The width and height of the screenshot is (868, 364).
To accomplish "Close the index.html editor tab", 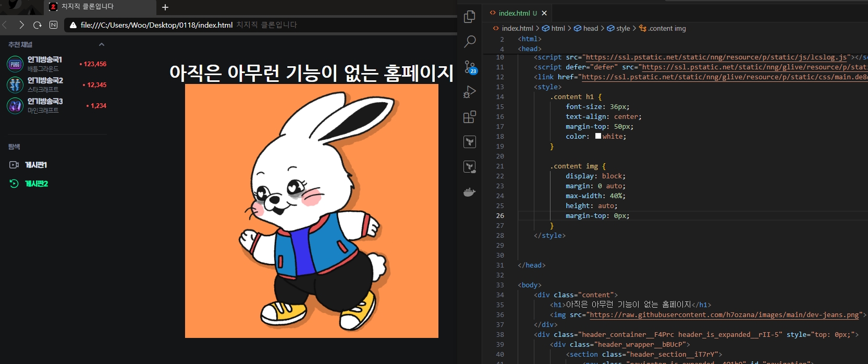I will (x=544, y=13).
